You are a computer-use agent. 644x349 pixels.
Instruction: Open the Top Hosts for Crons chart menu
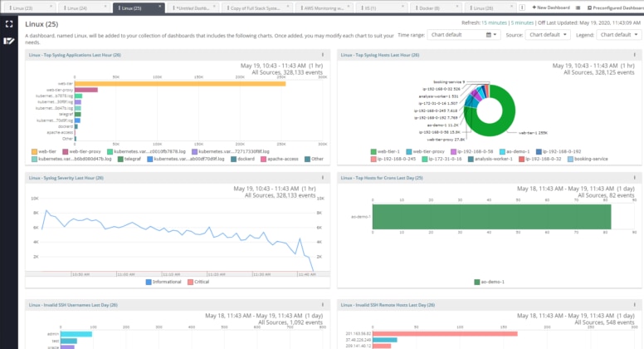coord(636,178)
